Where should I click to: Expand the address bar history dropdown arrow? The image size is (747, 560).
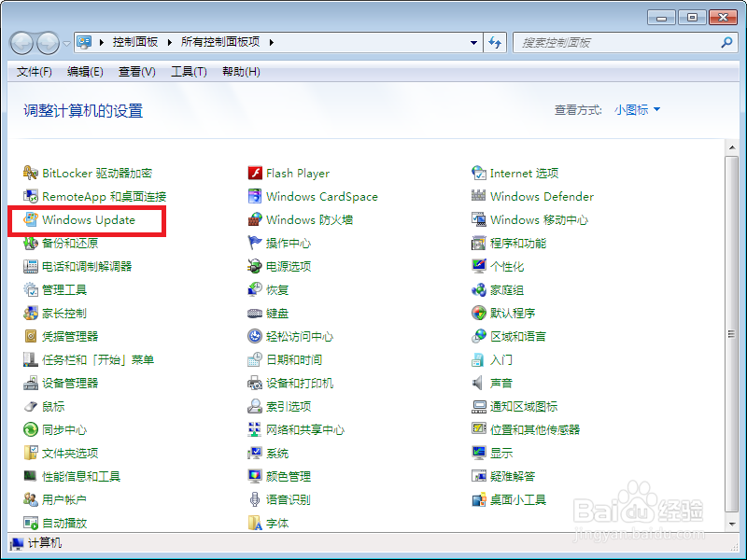pyautogui.click(x=473, y=42)
